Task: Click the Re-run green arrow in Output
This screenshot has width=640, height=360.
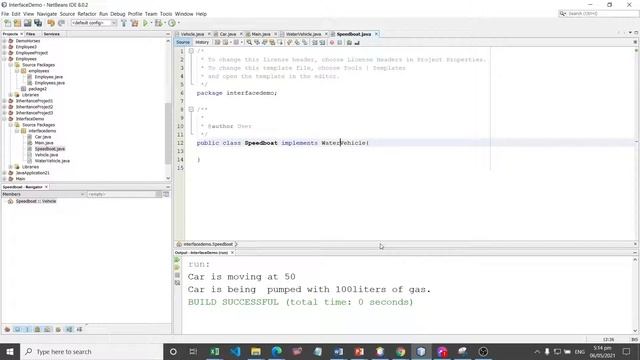Action: (x=177, y=260)
